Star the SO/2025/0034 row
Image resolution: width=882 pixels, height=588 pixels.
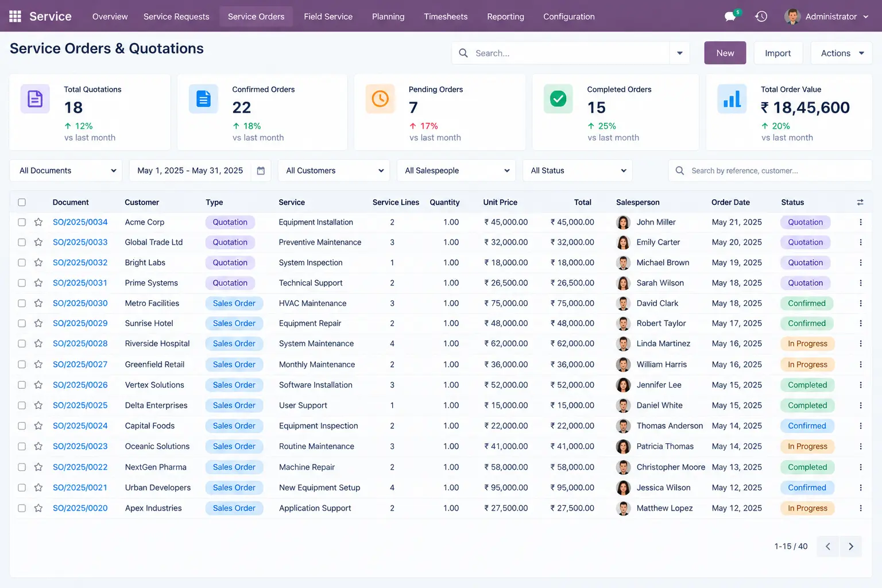(38, 222)
